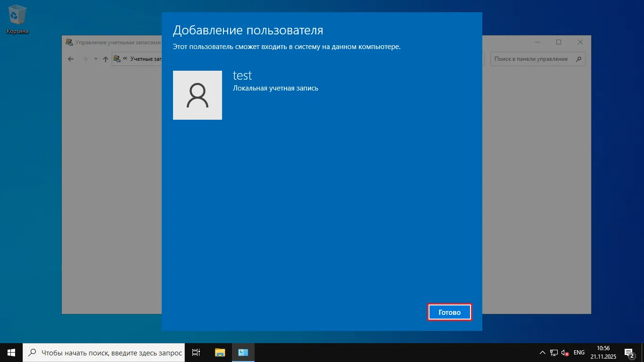Screen dimensions: 644x362
Task: Switch keyboard layout via the ENG indicator
Action: tap(578, 352)
